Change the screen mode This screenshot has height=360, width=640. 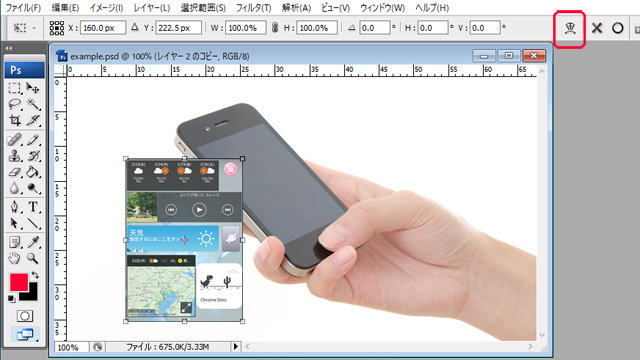click(x=24, y=335)
